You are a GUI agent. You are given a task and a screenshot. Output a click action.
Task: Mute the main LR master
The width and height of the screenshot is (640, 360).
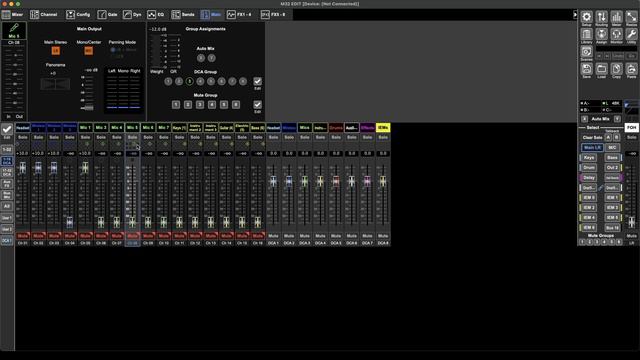pos(631,236)
